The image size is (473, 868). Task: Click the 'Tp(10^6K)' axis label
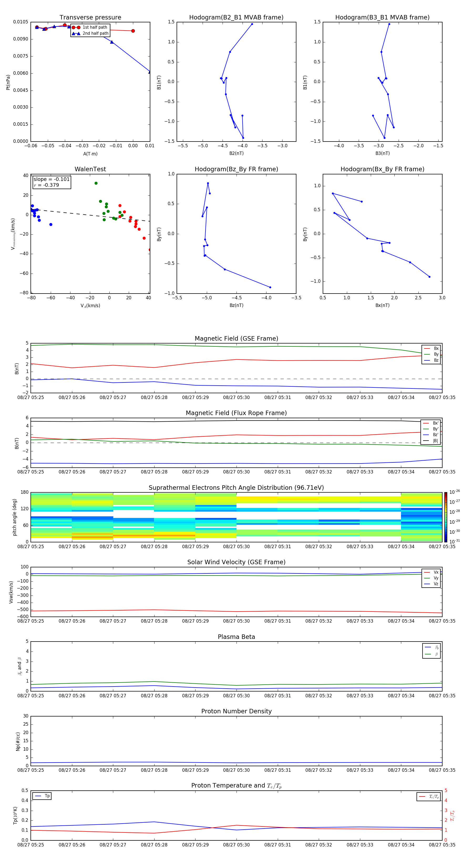(x=15, y=815)
